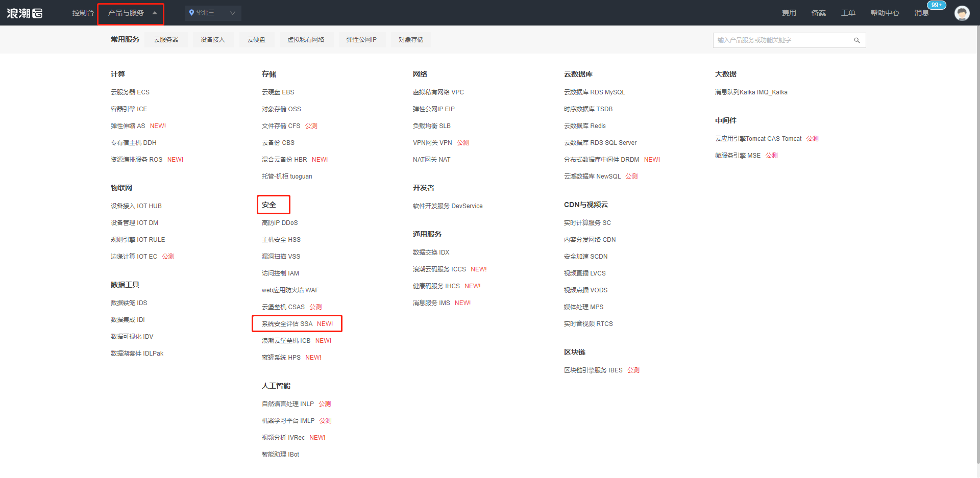
Task: Open the 费用 menu
Action: tap(789, 13)
